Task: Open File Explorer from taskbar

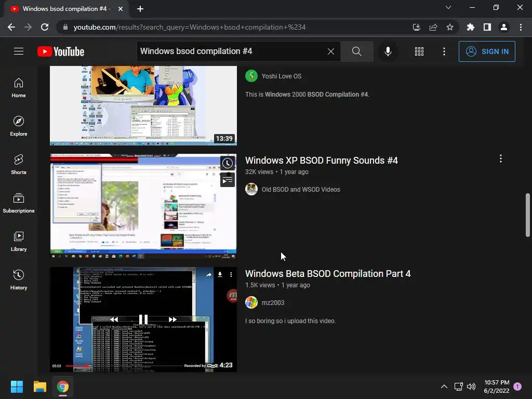Action: coord(39,387)
